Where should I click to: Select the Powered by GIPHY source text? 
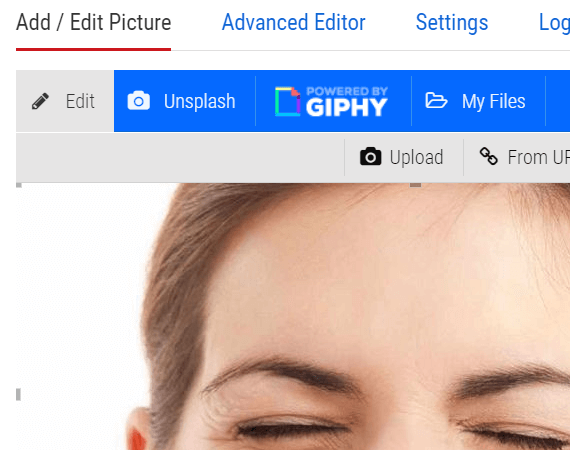click(347, 101)
